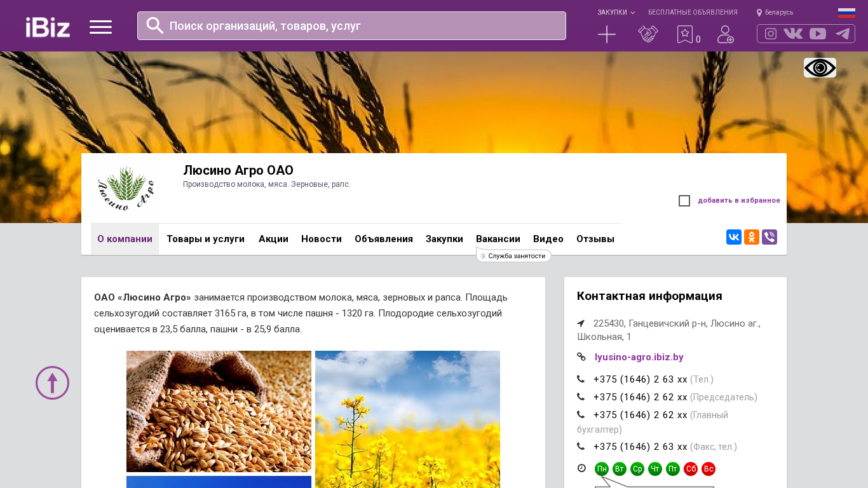Click the добавить в избранное link

click(x=739, y=201)
